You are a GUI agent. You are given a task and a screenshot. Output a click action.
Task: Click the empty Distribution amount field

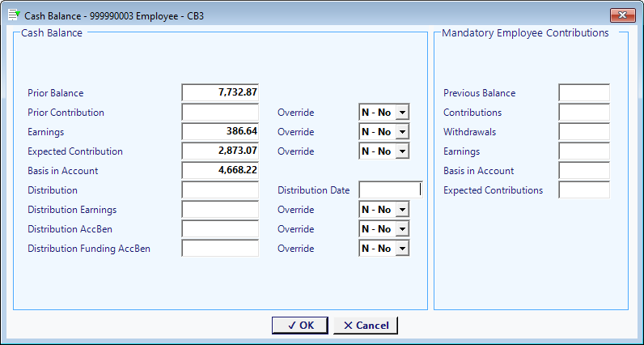[220, 190]
